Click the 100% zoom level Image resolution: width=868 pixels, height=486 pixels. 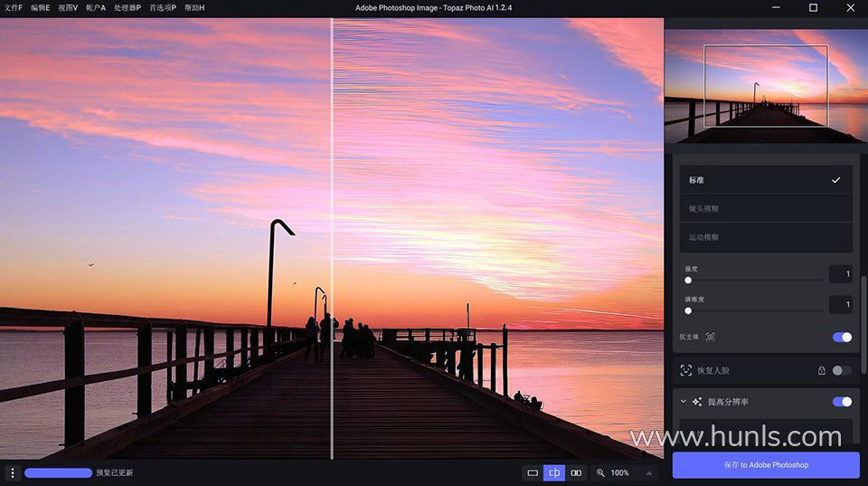[619, 472]
